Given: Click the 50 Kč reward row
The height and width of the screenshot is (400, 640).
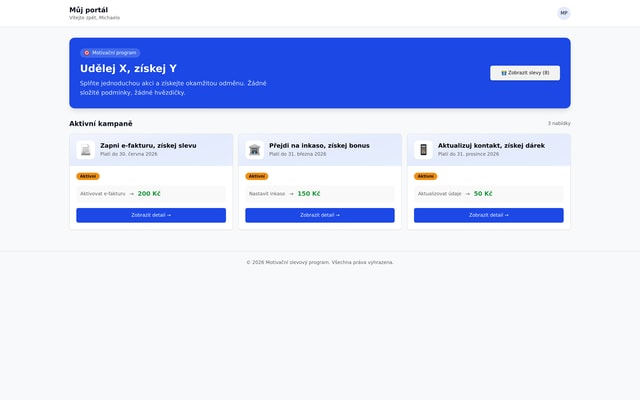Looking at the screenshot, I should point(488,194).
